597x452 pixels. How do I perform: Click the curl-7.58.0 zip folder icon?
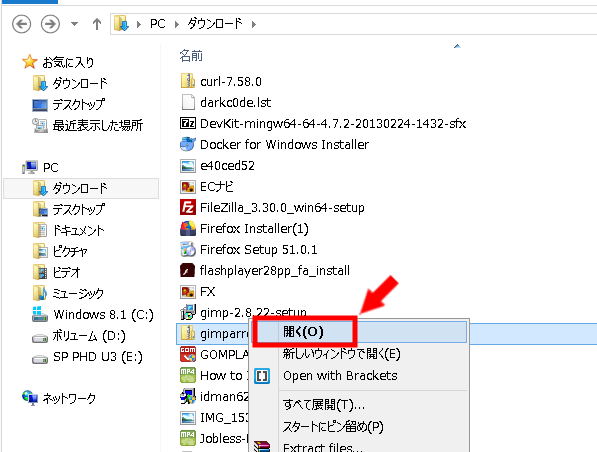(188, 81)
